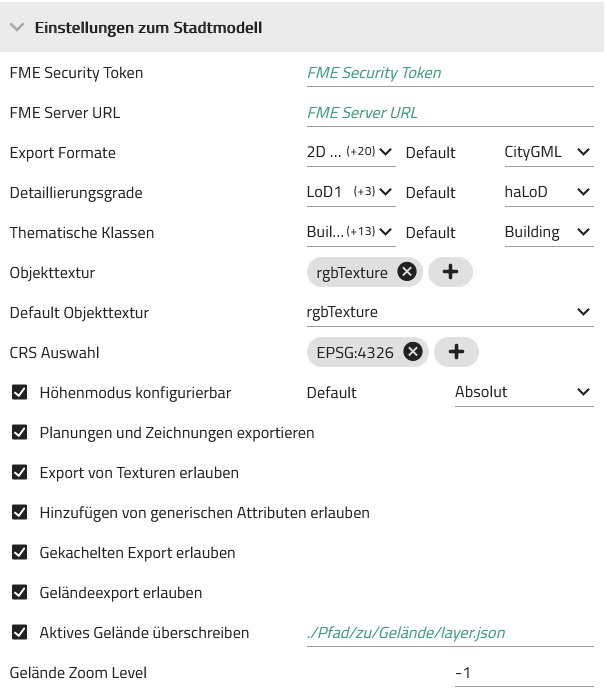Open Default Objekttextur dropdown
Image resolution: width=607 pixels, height=693 pixels.
[450, 312]
